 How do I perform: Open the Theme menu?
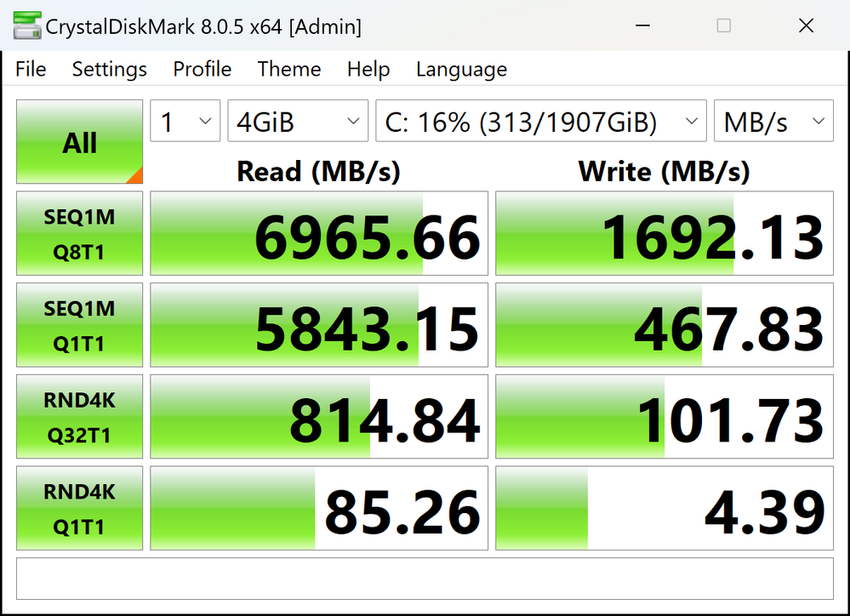click(288, 70)
